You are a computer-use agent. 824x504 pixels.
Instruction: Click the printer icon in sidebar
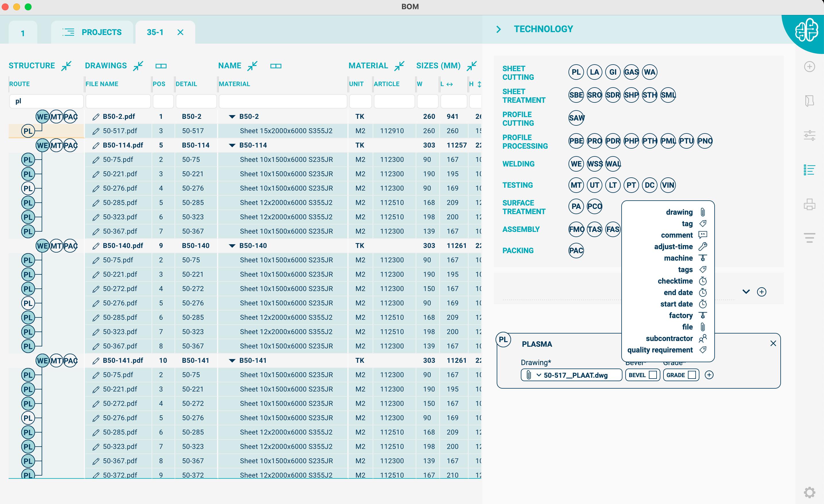(x=809, y=204)
